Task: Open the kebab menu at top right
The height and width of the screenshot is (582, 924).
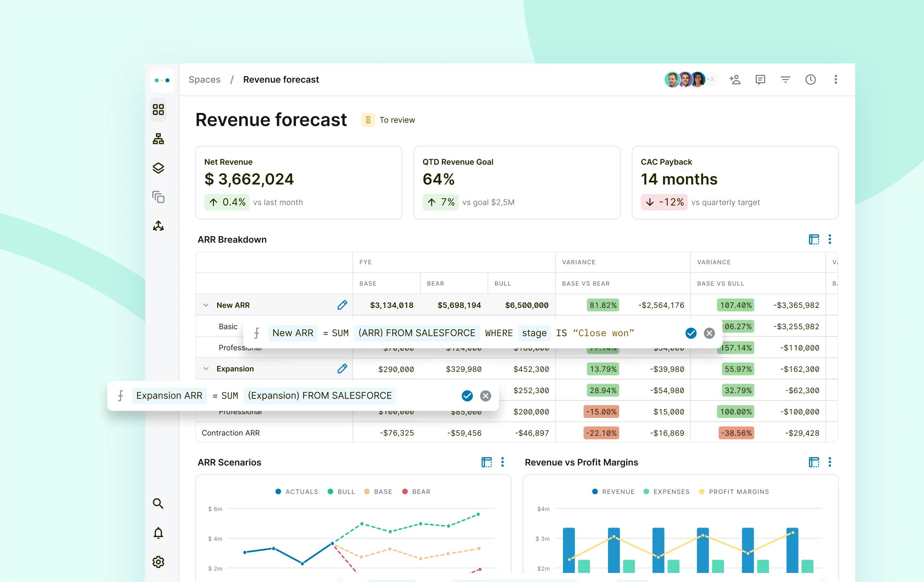Action: click(836, 79)
